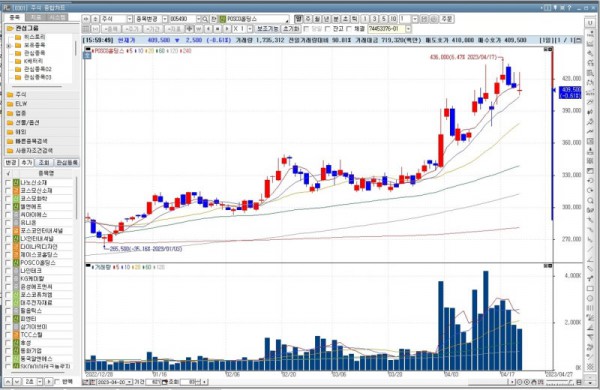
Task: Select the daily (일) chart period button
Action: click(298, 19)
